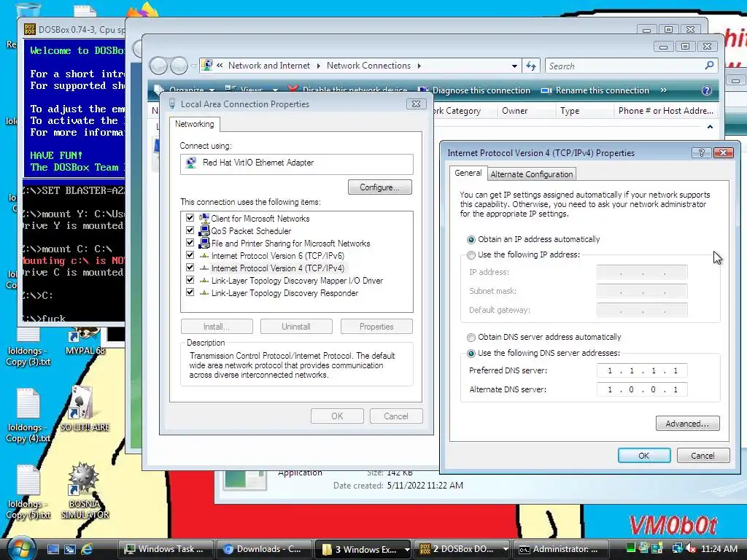The height and width of the screenshot is (560, 747).
Task: Expand DOSBox taskbar group arrow
Action: pos(506,549)
